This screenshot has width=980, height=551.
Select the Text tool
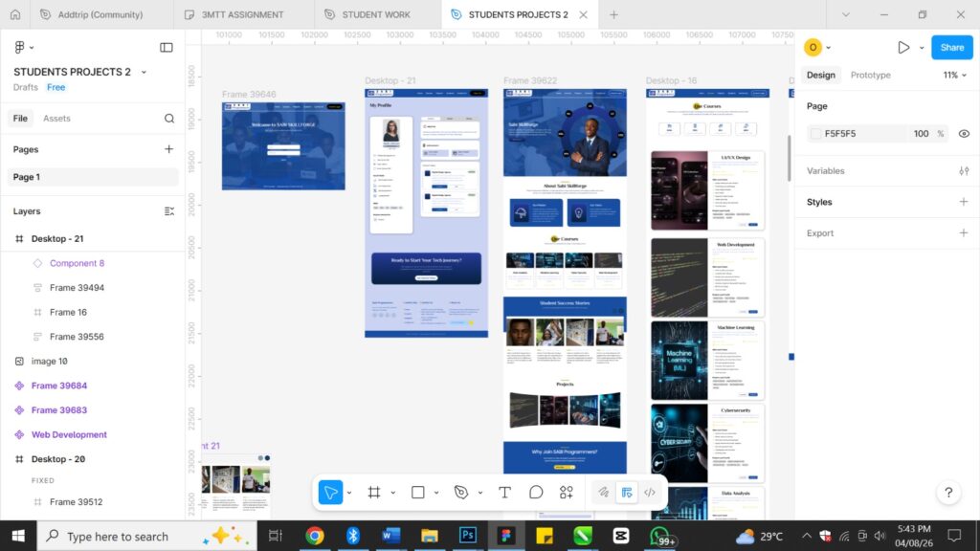504,493
